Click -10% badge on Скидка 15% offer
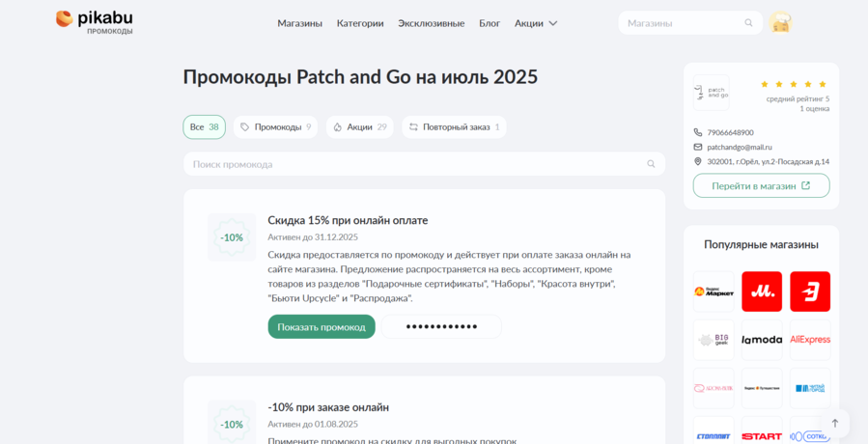868x444 pixels. (x=232, y=237)
